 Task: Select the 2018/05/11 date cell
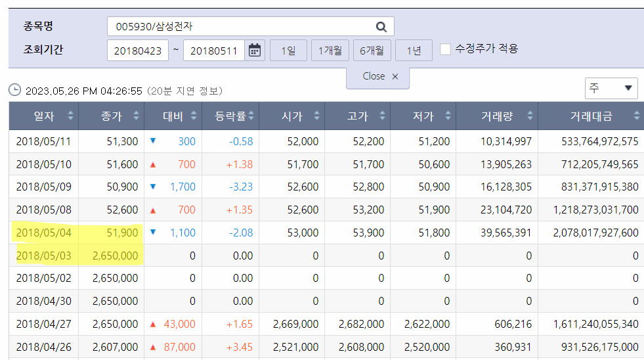[44, 141]
